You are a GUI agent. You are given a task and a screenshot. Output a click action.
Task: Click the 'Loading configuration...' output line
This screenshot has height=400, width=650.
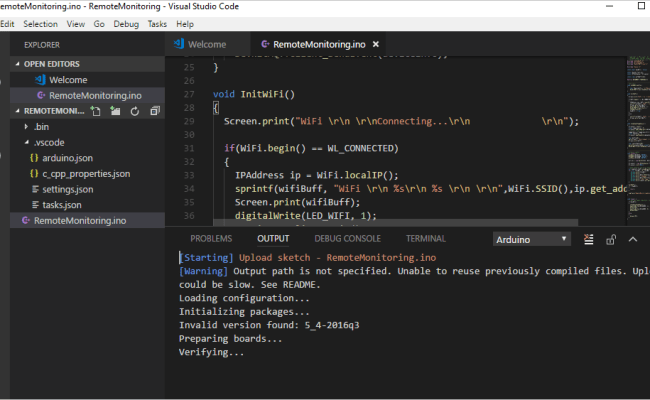pos(244,298)
